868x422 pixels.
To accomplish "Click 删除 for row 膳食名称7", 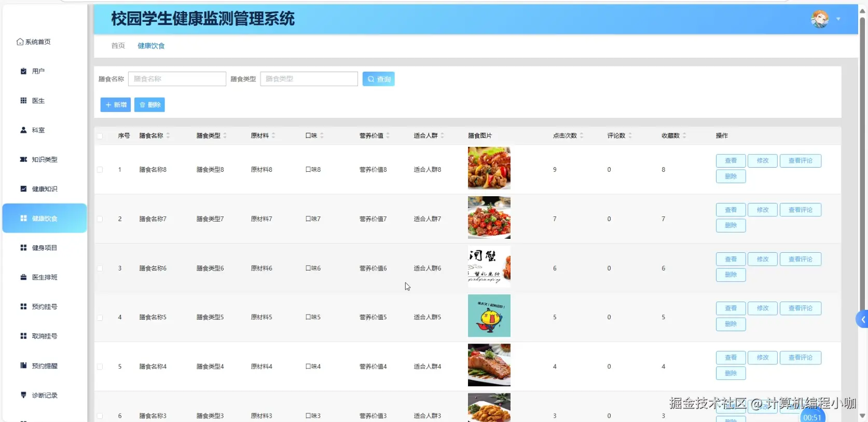I will coord(731,226).
